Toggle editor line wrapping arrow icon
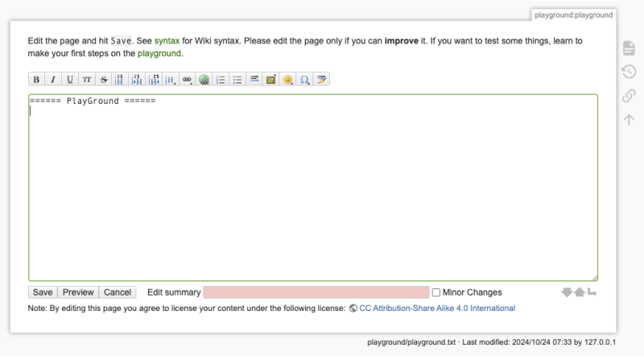The height and width of the screenshot is (356, 644). pos(592,292)
